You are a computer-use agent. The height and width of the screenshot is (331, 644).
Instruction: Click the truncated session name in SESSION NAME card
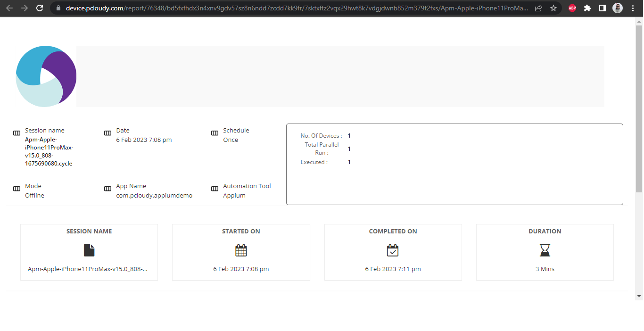tap(88, 269)
